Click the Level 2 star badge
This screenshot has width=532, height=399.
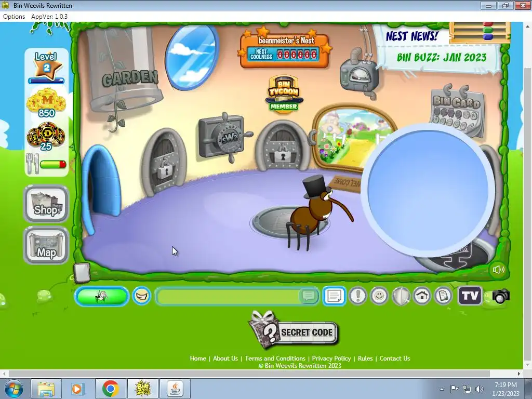[x=46, y=66]
